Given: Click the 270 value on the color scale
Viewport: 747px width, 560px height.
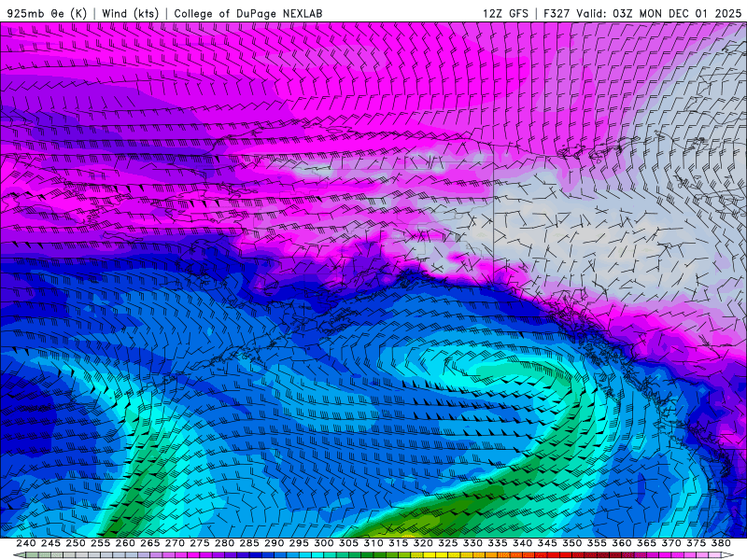Looking at the screenshot, I should (175, 543).
